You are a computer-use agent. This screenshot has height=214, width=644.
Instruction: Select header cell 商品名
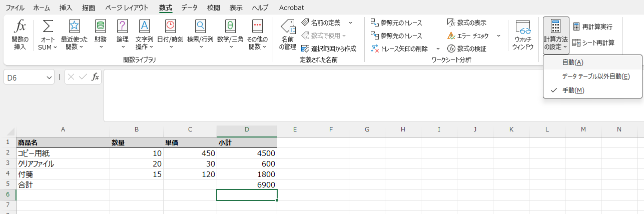click(x=63, y=142)
